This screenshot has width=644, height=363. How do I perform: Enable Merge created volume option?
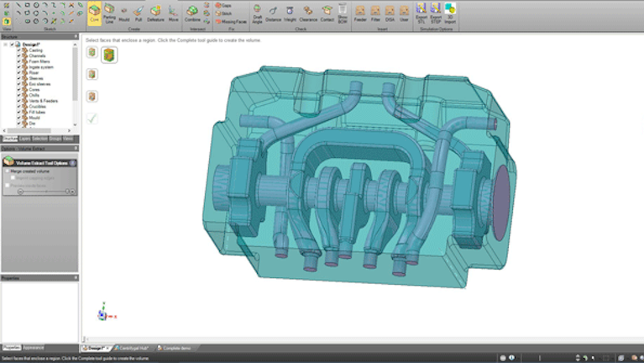coord(8,171)
